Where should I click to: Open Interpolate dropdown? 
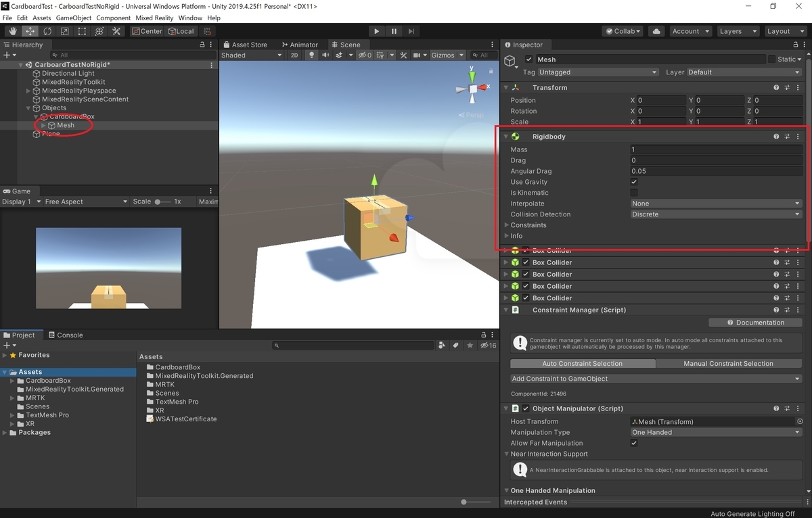(716, 204)
